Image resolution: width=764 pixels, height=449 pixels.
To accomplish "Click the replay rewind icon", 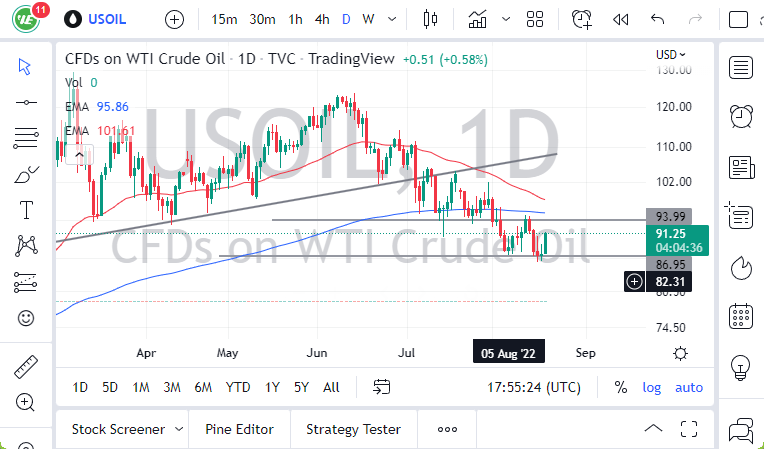I will pos(620,19).
